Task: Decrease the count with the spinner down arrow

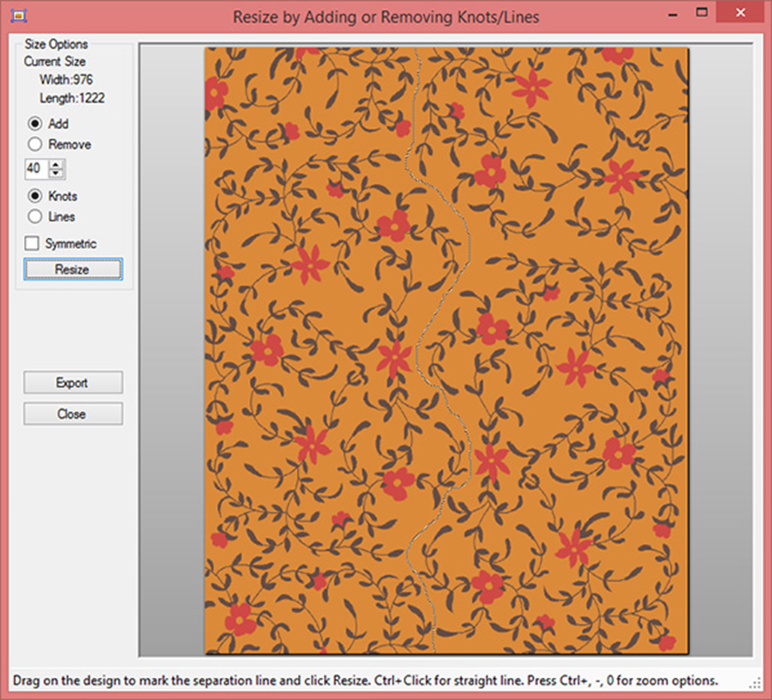Action: click(x=56, y=173)
